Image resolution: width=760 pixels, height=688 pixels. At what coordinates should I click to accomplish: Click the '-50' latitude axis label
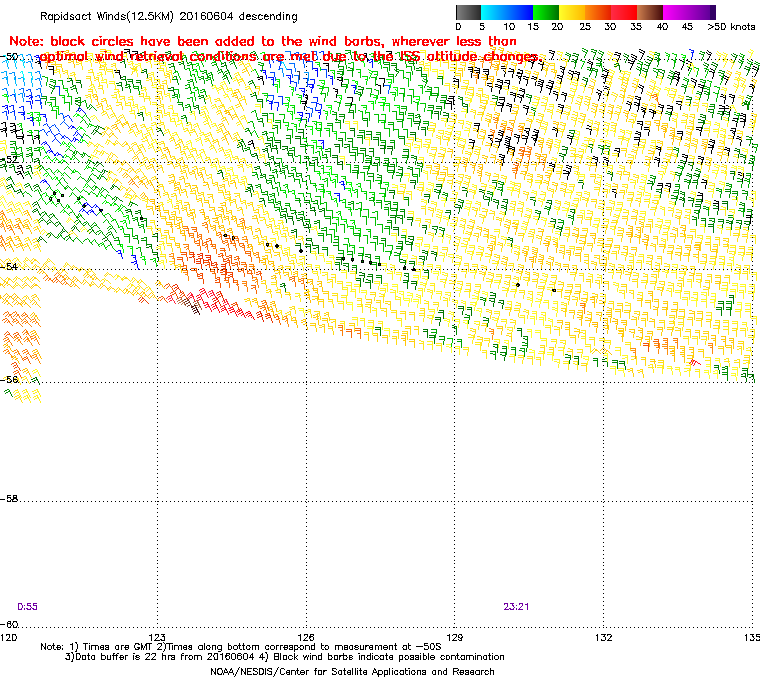pos(9,56)
